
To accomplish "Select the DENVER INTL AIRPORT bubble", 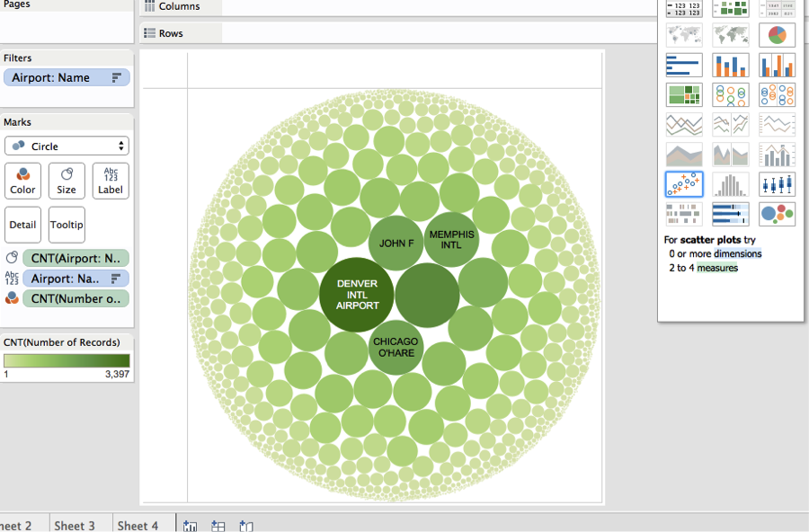I will pyautogui.click(x=357, y=295).
